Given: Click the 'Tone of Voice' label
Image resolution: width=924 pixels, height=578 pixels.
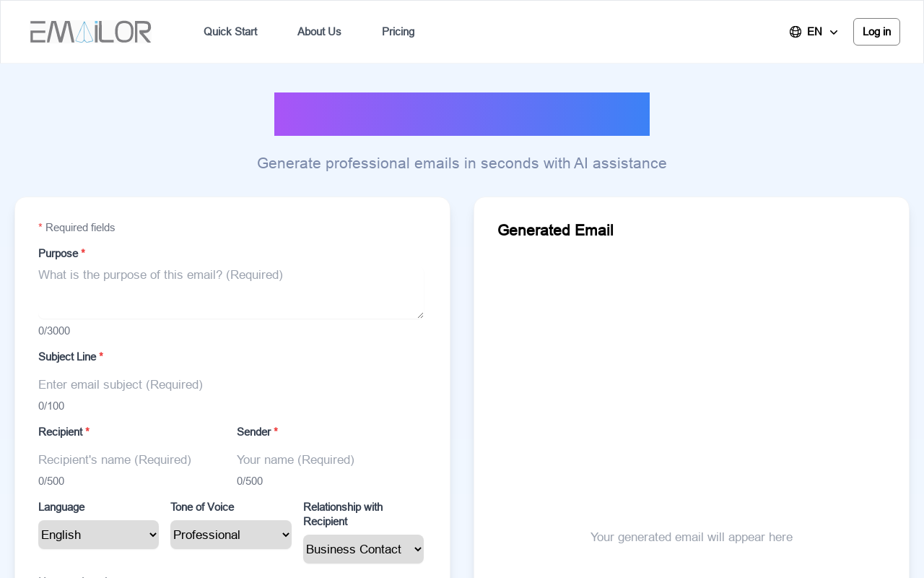Looking at the screenshot, I should point(202,507).
